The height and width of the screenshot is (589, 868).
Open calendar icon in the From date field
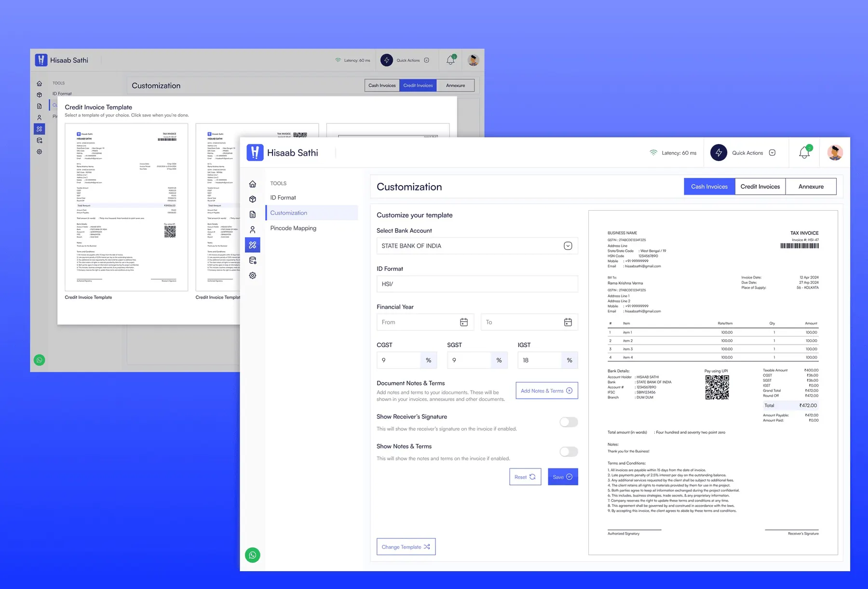coord(464,322)
